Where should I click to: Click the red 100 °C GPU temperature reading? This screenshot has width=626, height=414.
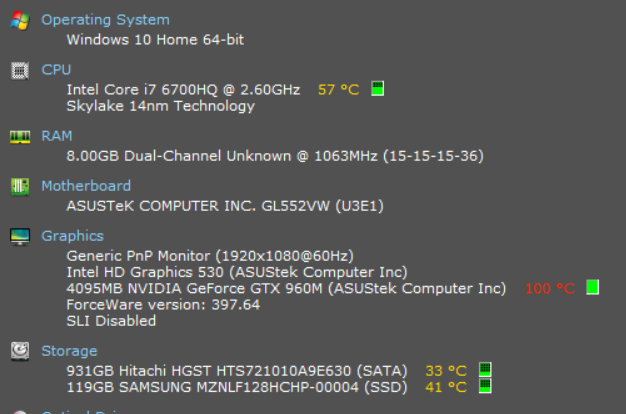coord(550,289)
